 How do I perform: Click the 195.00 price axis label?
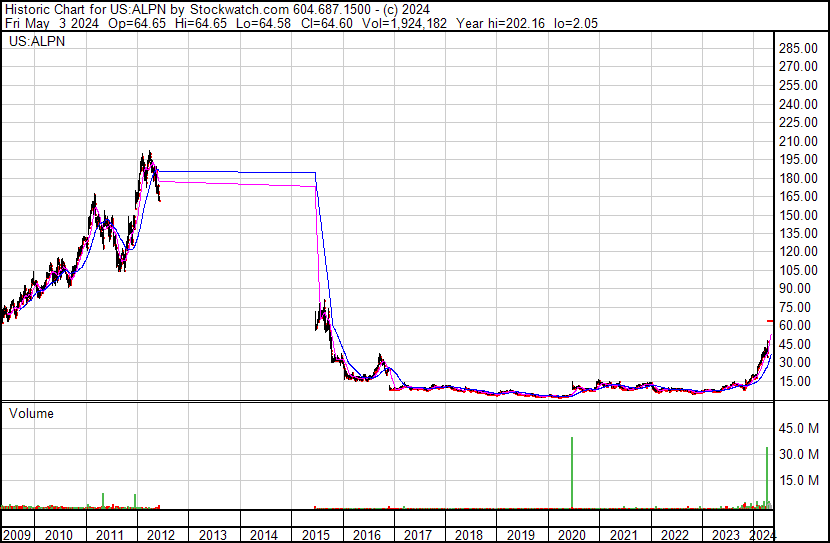point(800,160)
